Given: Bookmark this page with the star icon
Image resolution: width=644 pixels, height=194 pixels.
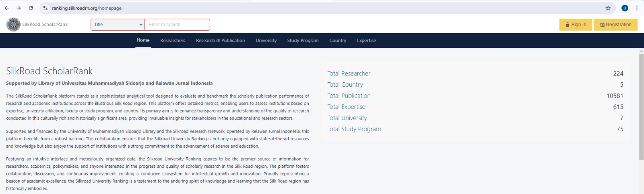Looking at the screenshot, I should tap(608, 8).
